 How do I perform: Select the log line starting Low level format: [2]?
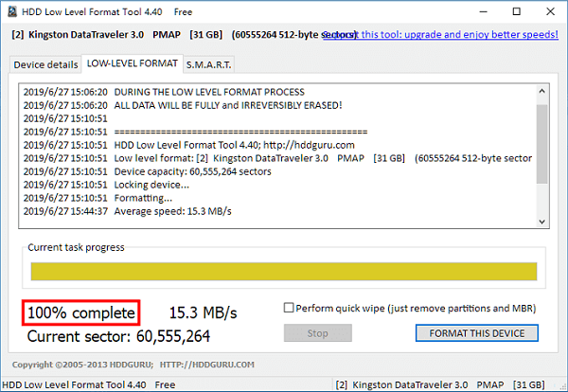[x=277, y=158]
